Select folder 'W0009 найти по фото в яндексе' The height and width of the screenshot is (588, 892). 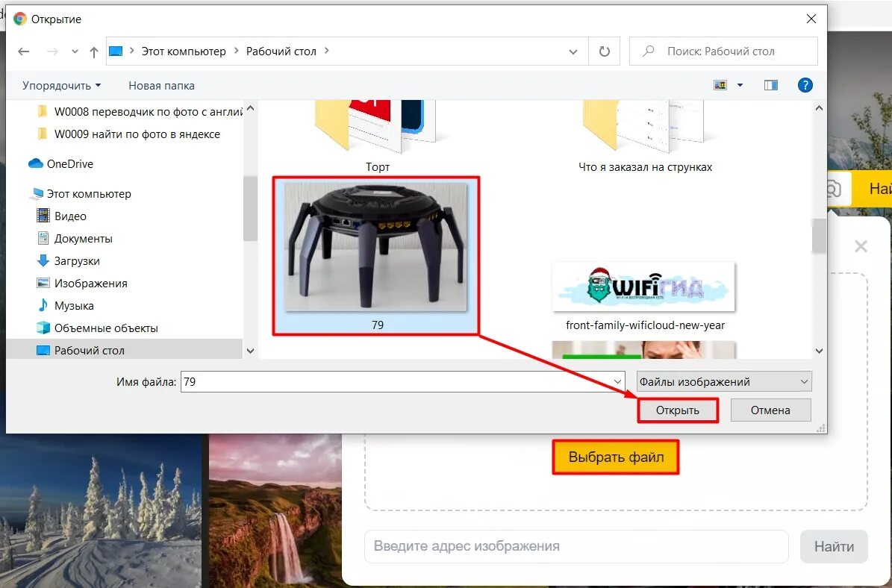tap(128, 134)
